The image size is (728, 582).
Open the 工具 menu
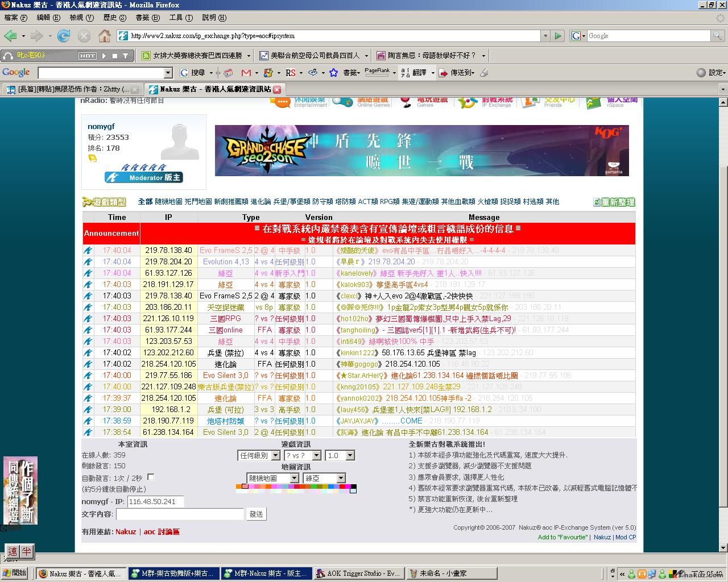pos(180,18)
